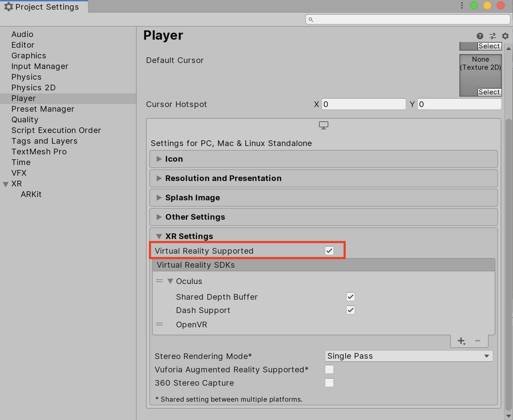Click the scroll down arrow
The width and height of the screenshot is (513, 420).
tap(508, 416)
